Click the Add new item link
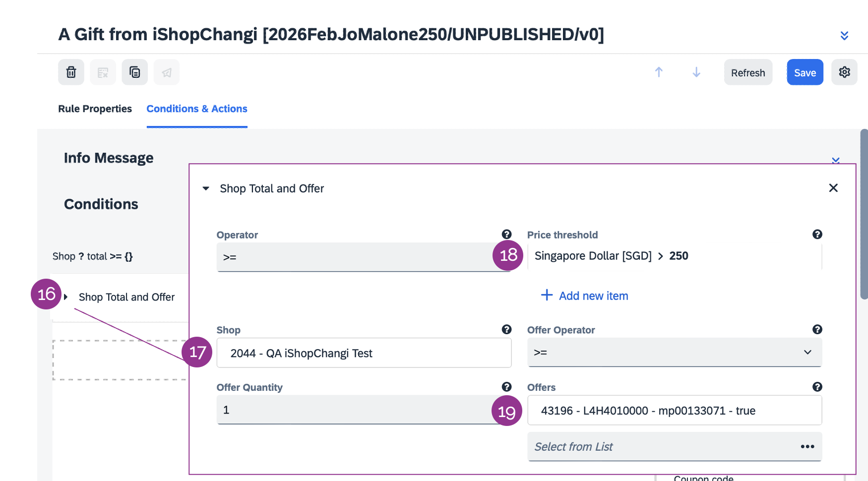This screenshot has width=868, height=481. (584, 296)
